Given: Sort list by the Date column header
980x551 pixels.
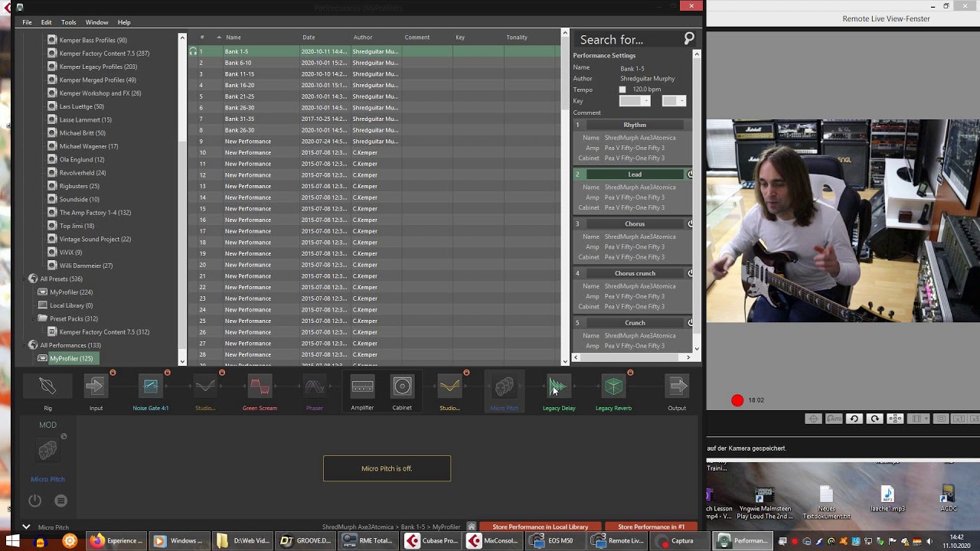Looking at the screenshot, I should click(x=308, y=37).
